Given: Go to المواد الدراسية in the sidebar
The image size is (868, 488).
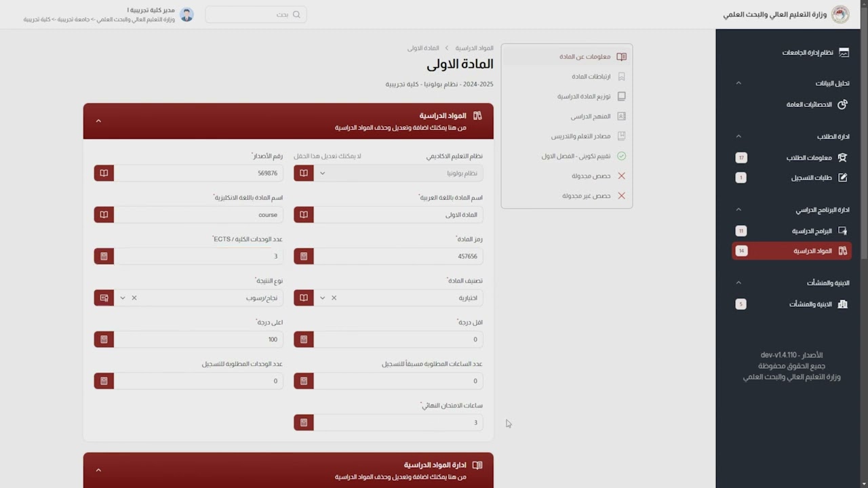Looking at the screenshot, I should 791,251.
